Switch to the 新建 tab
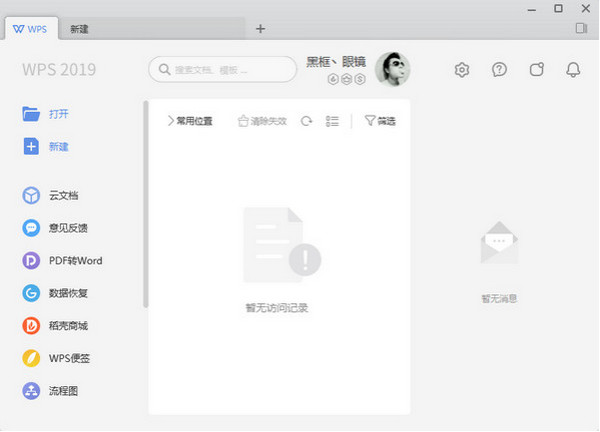600x432 pixels. coord(79,29)
